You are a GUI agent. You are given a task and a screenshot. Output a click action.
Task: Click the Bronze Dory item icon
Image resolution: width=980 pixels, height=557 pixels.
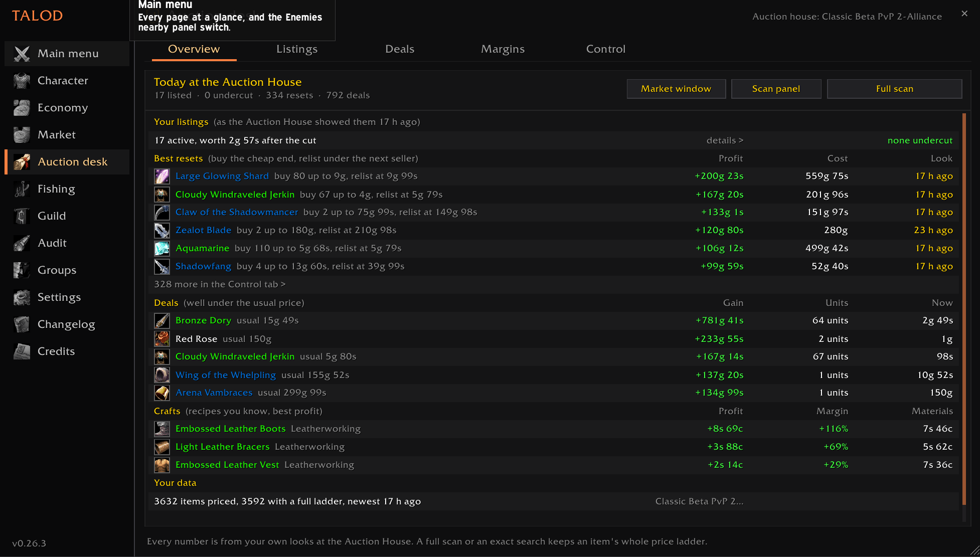point(162,321)
